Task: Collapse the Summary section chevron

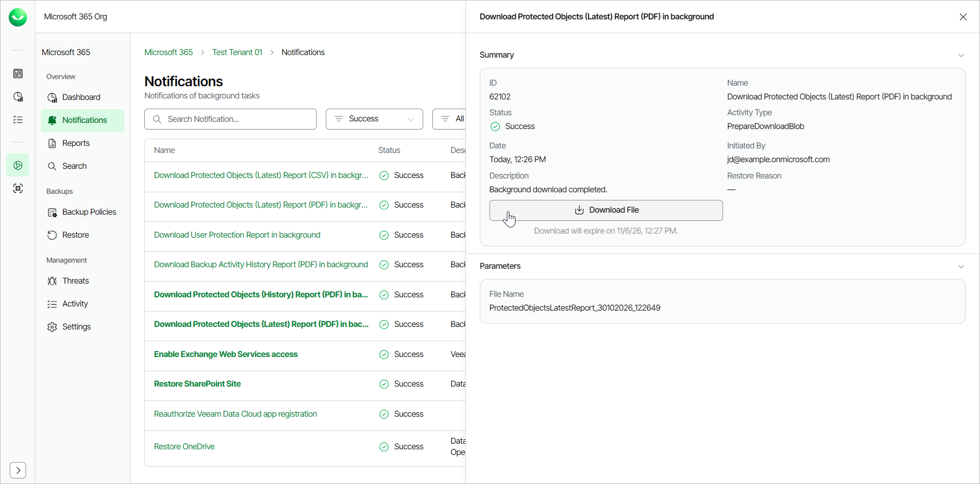Action: [961, 55]
